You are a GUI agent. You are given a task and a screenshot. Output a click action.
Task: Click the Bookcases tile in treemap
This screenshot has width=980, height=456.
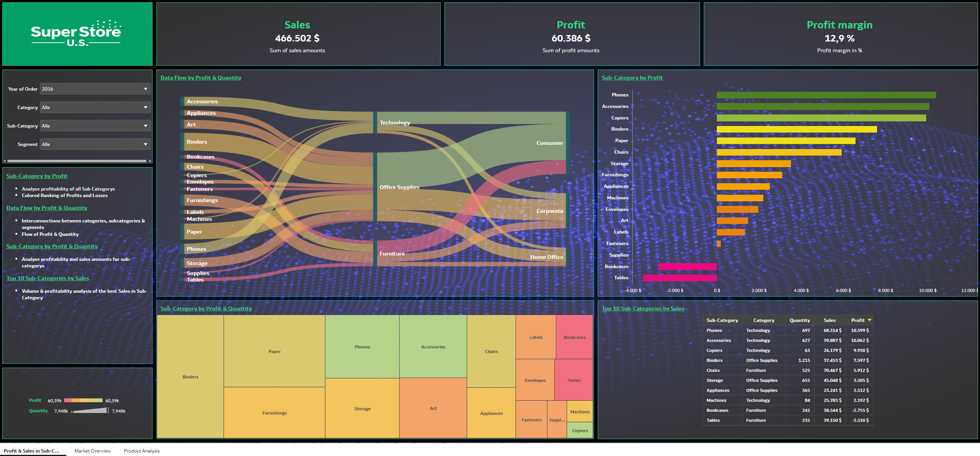tap(574, 337)
